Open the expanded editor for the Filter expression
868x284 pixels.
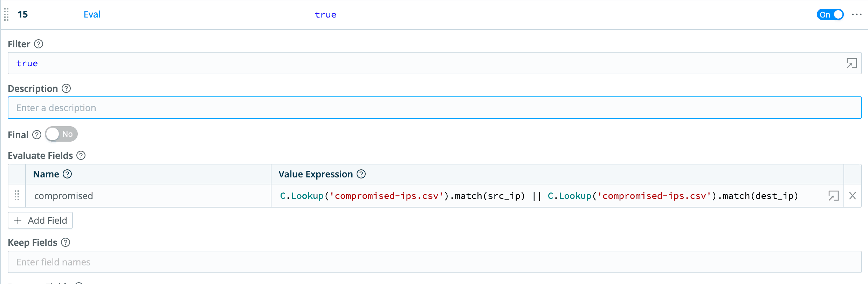pyautogui.click(x=851, y=63)
